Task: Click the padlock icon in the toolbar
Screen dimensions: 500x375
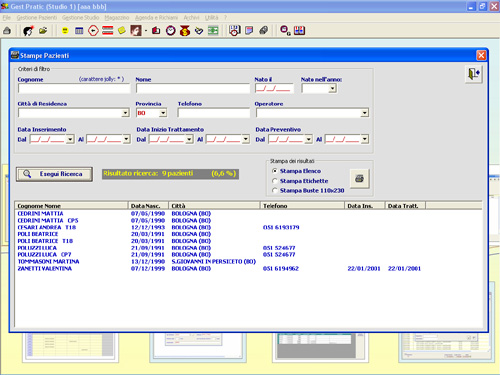Action: 7,31
